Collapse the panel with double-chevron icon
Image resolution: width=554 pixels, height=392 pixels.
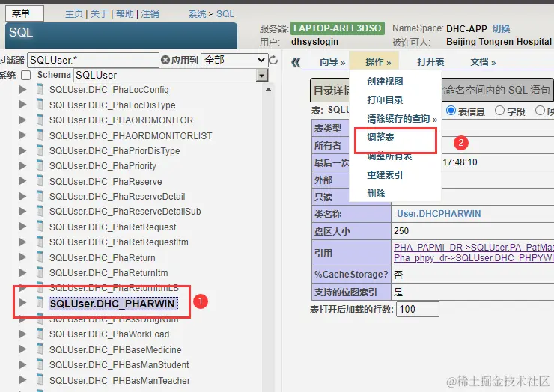coord(296,63)
